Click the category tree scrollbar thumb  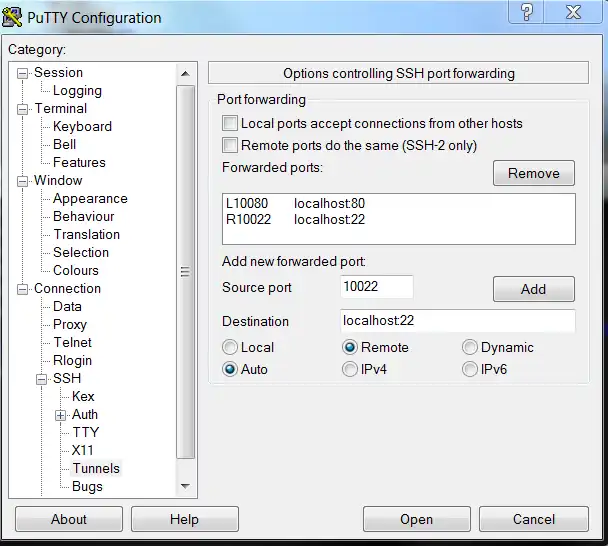185,272
